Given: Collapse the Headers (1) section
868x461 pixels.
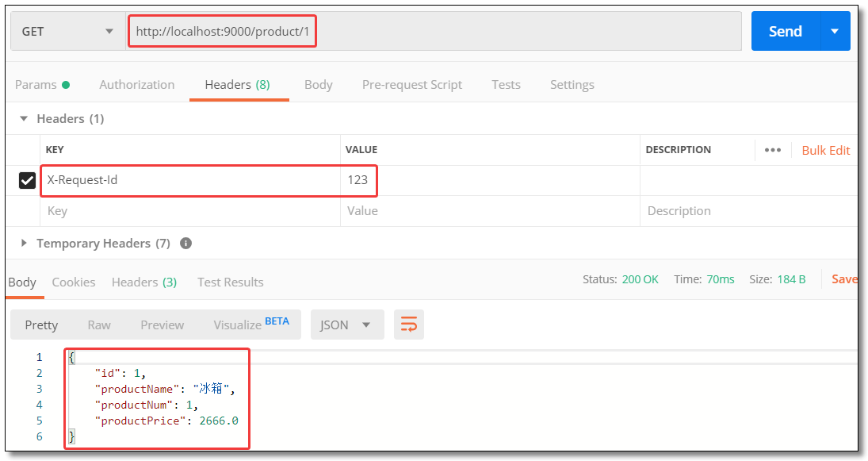Looking at the screenshot, I should pyautogui.click(x=23, y=118).
